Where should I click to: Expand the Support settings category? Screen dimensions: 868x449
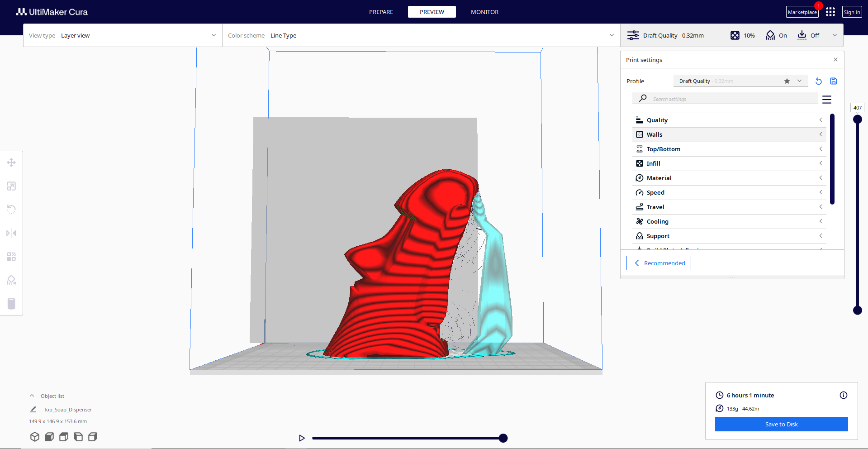729,236
